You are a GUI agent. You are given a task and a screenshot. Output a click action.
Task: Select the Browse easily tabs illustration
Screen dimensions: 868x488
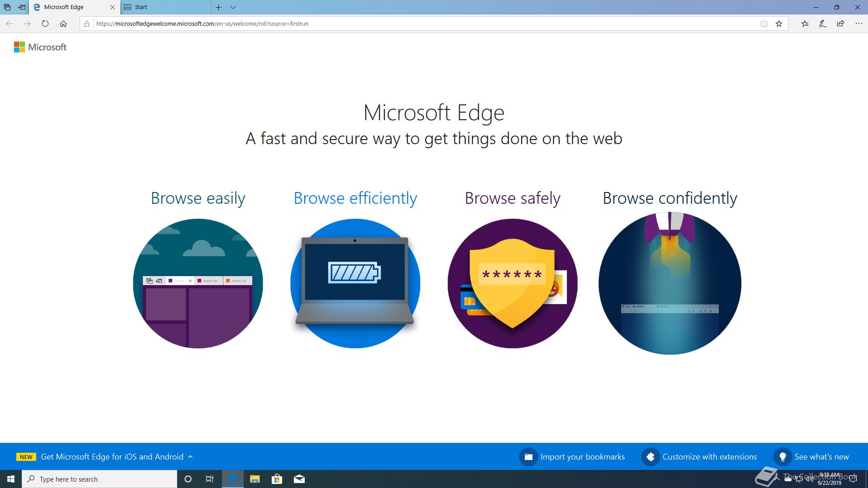coord(198,283)
